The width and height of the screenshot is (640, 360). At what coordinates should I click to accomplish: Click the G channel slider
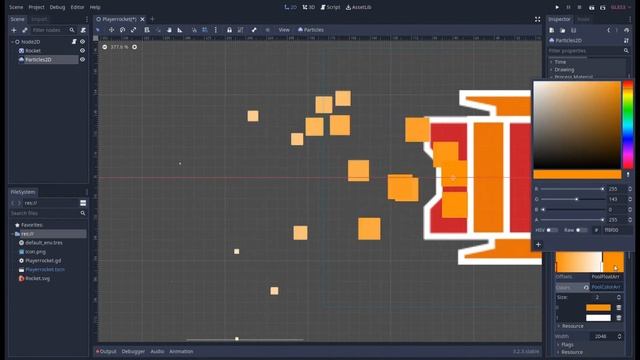pyautogui.click(x=572, y=199)
